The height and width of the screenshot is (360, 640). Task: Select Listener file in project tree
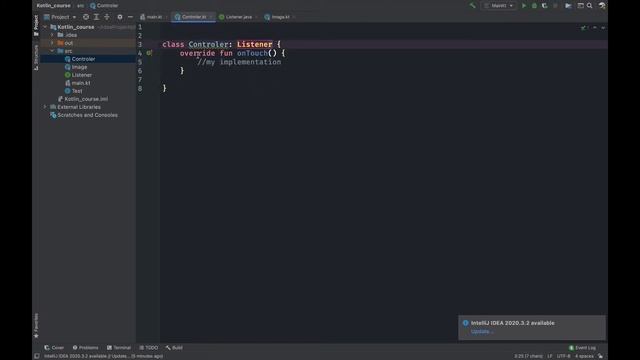click(82, 75)
